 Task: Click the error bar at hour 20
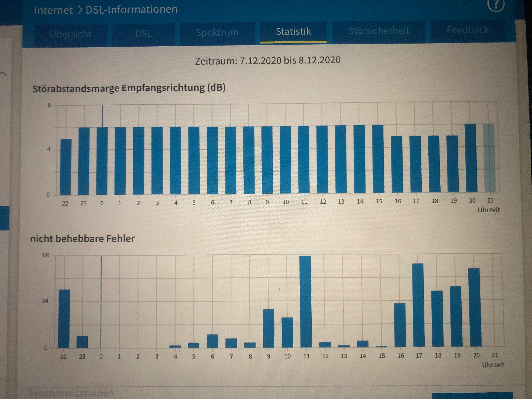click(x=475, y=307)
